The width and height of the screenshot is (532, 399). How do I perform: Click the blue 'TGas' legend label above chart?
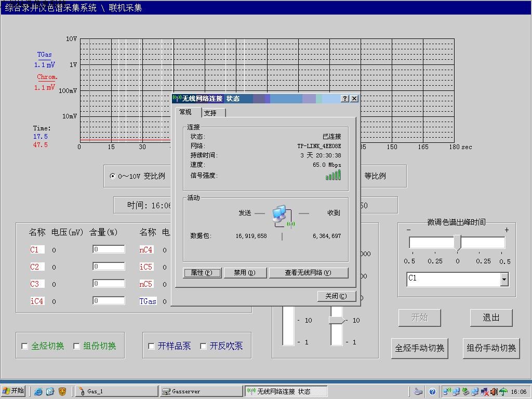tap(45, 55)
